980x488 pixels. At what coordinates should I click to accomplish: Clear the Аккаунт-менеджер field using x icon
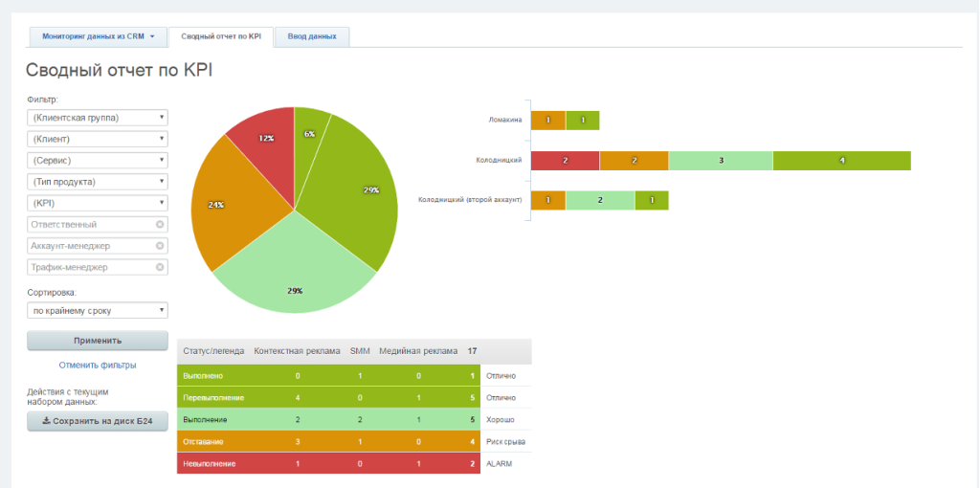[160, 246]
